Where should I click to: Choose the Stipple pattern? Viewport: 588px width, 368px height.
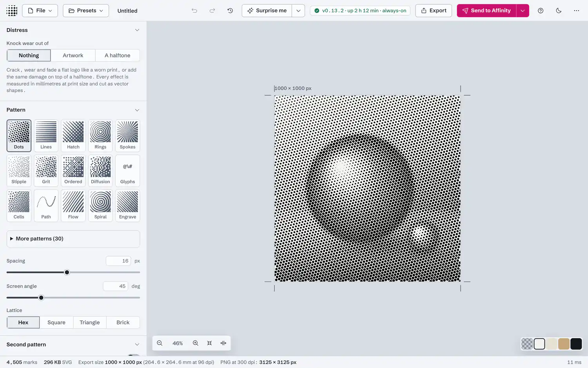[x=19, y=170]
